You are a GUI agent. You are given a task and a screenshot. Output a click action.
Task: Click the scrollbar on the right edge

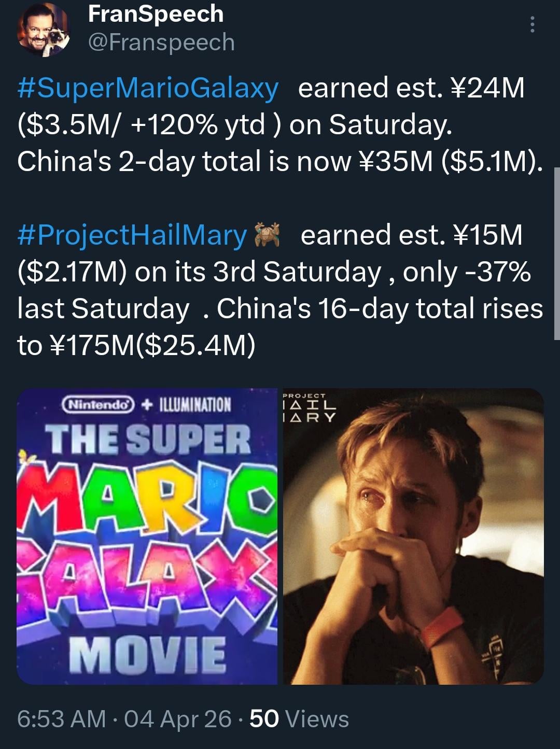point(556,254)
